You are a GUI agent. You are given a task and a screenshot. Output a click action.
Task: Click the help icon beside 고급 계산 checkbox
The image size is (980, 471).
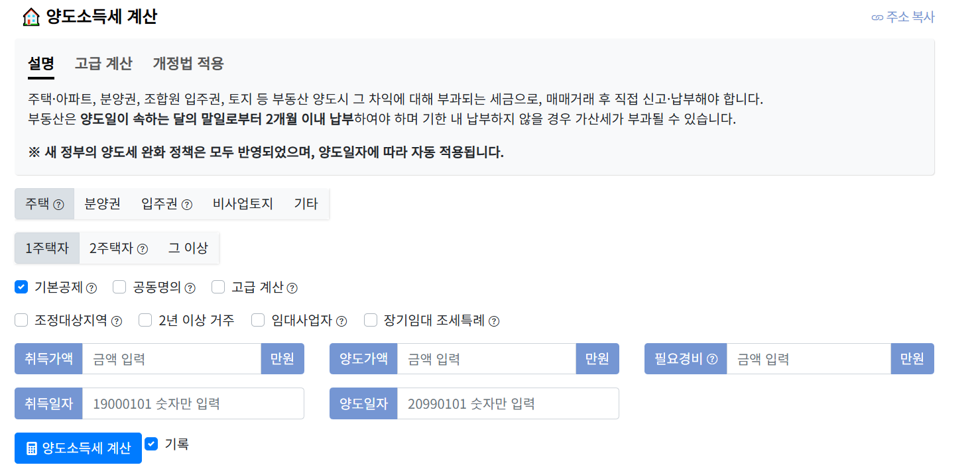click(290, 287)
